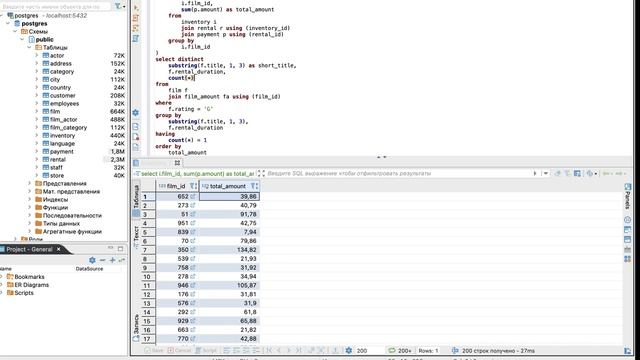
Task: Sort by the DataSource column header
Action: tap(89, 269)
